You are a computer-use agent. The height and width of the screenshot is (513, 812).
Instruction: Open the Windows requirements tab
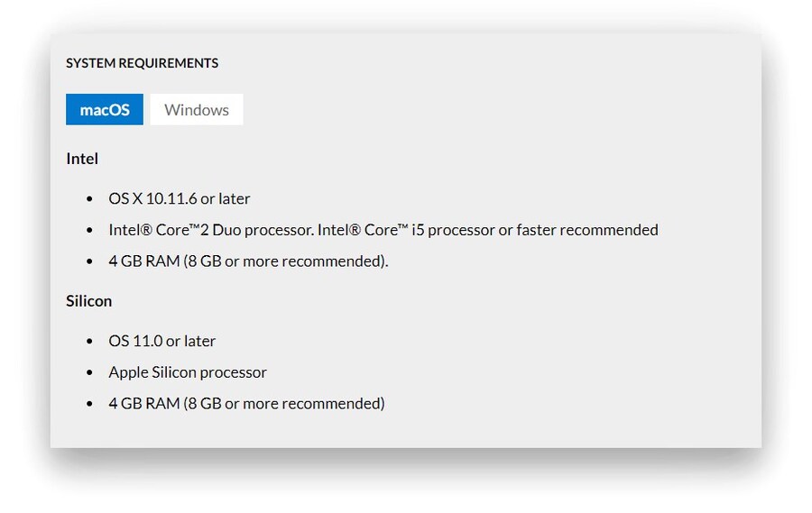[x=197, y=110]
